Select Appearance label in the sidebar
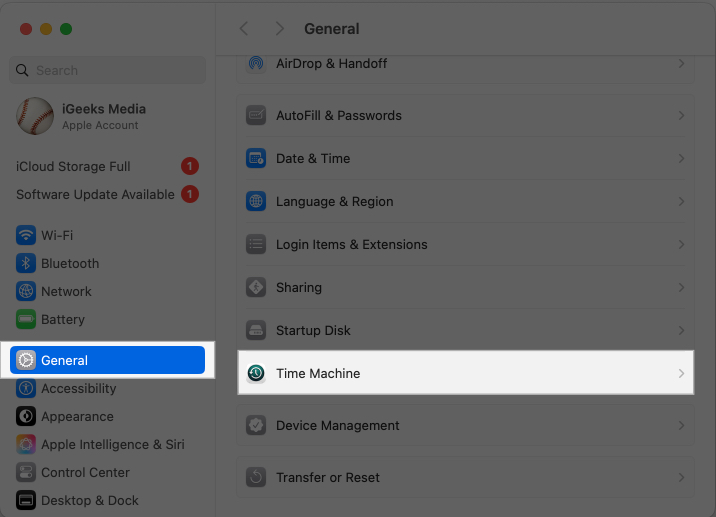The image size is (716, 517). pyautogui.click(x=77, y=417)
